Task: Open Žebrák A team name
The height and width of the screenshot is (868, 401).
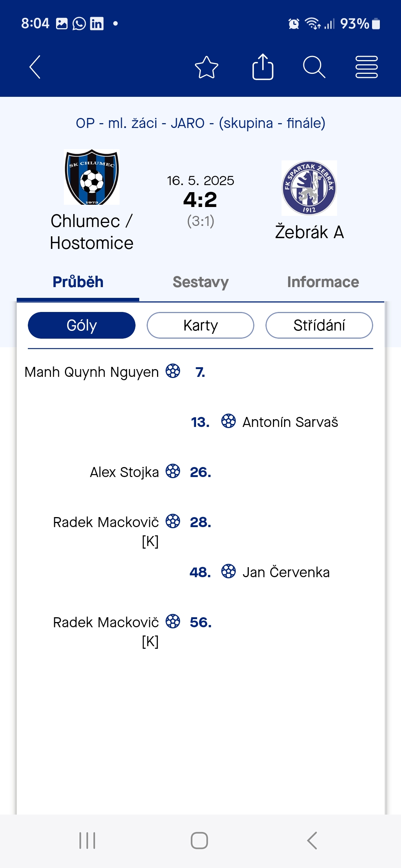Action: coord(309,232)
